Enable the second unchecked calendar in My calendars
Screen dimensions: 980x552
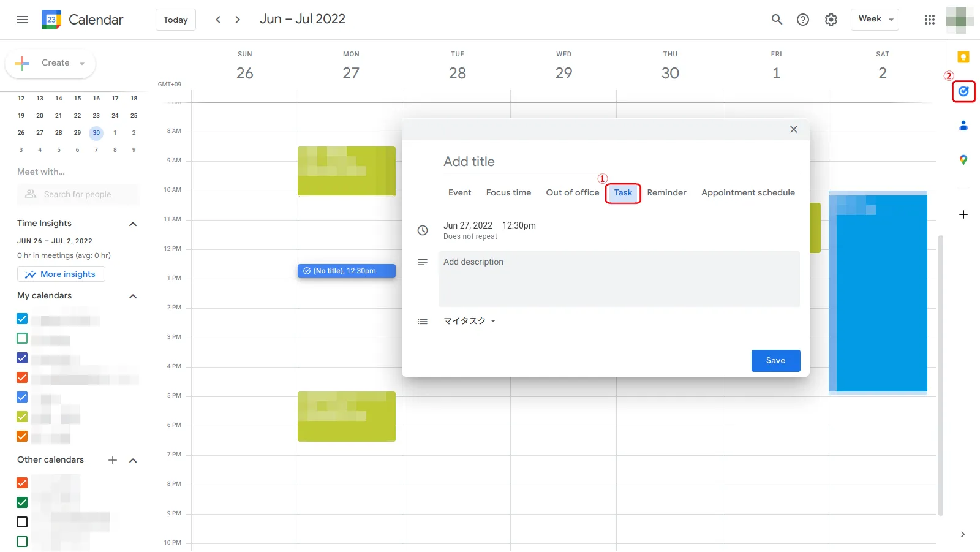pyautogui.click(x=21, y=338)
